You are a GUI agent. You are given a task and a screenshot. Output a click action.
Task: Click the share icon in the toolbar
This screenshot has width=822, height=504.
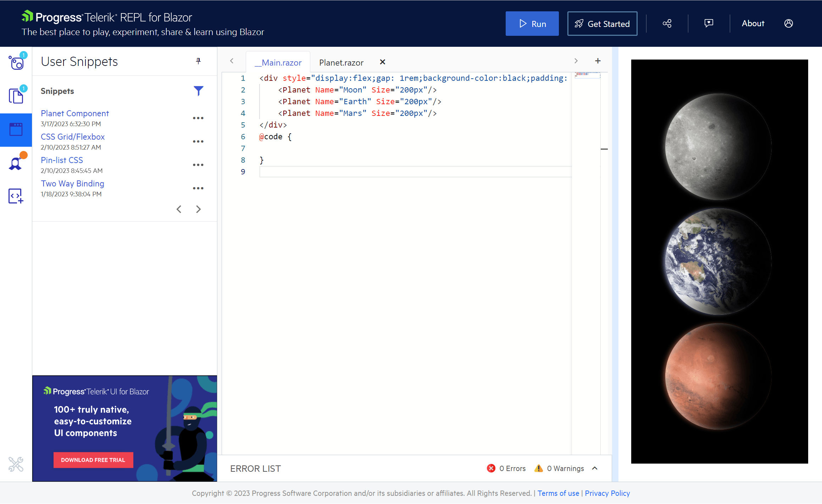point(666,23)
